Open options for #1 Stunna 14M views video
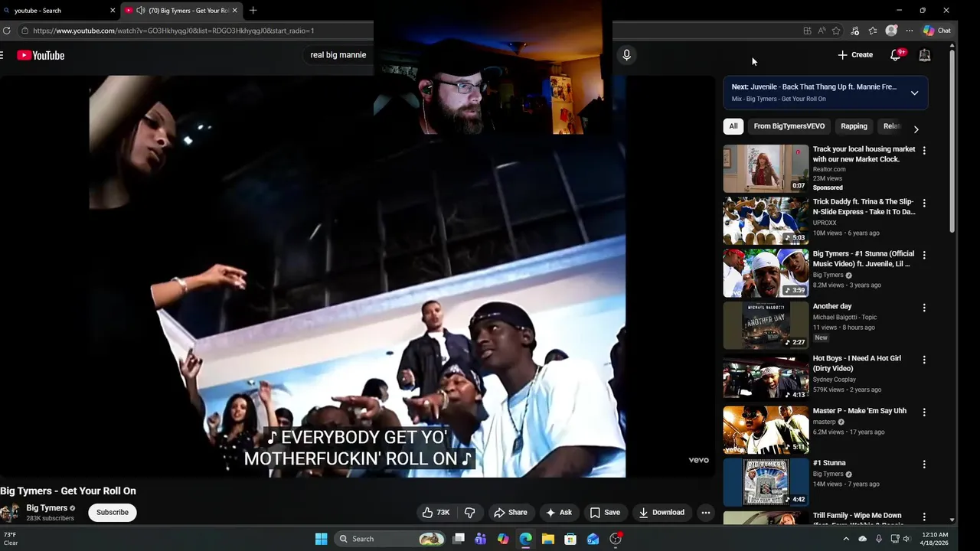 pyautogui.click(x=924, y=465)
